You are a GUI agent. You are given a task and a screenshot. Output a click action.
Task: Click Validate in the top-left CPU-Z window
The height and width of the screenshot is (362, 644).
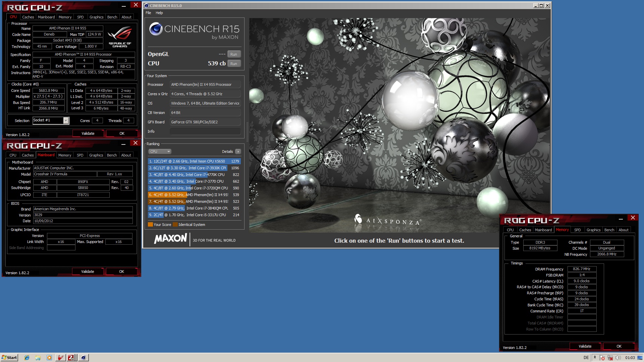click(x=88, y=133)
